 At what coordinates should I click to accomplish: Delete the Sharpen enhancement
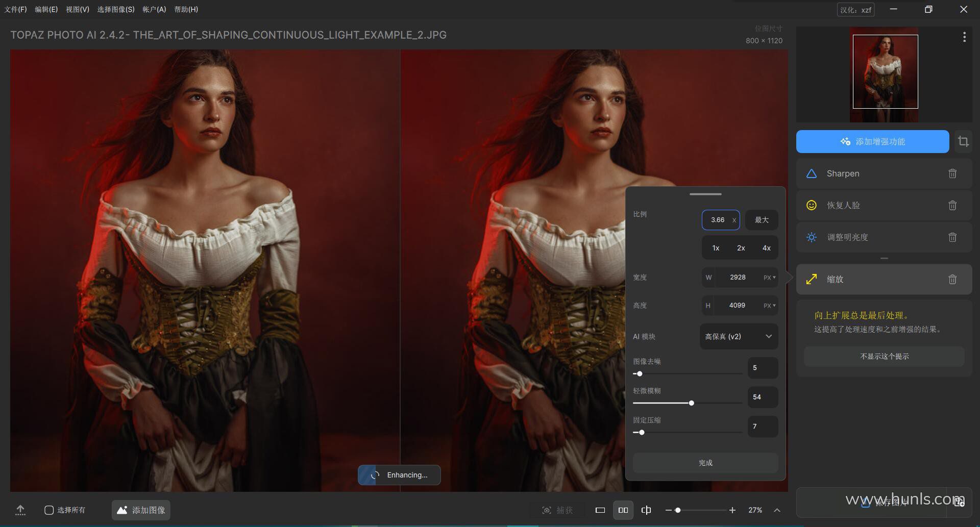pos(952,173)
